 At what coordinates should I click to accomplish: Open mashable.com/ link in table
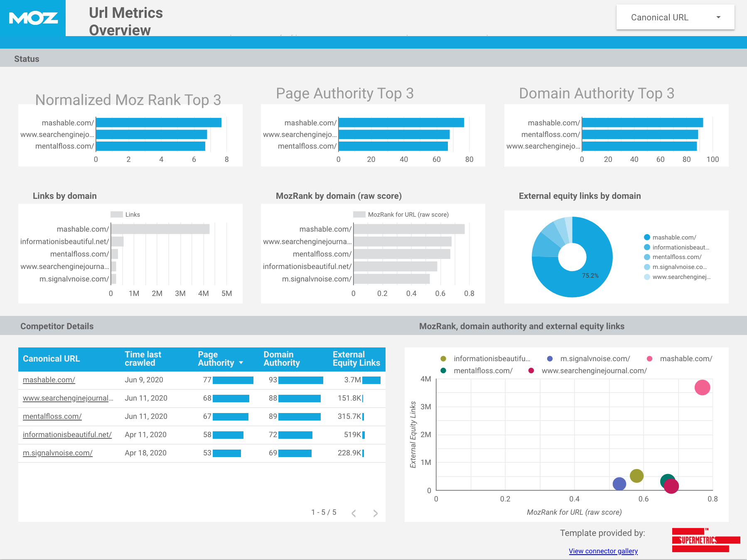coord(49,380)
